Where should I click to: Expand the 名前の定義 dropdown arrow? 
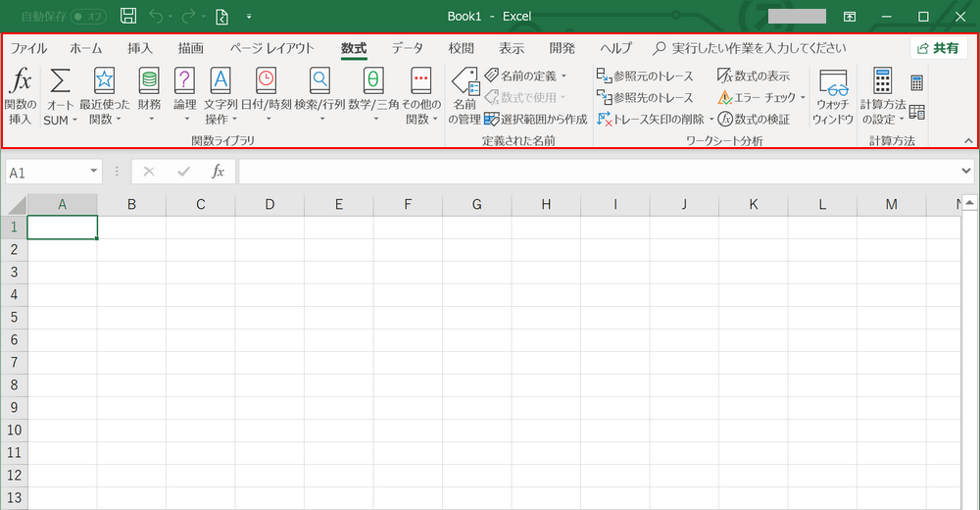pos(563,76)
